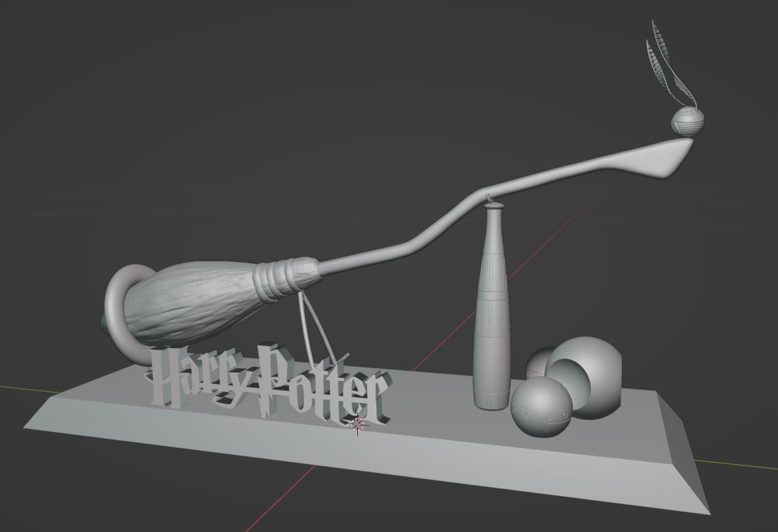Select the Golden Snitch ball at broom tip
The width and height of the screenshot is (778, 532).
pyautogui.click(x=688, y=122)
